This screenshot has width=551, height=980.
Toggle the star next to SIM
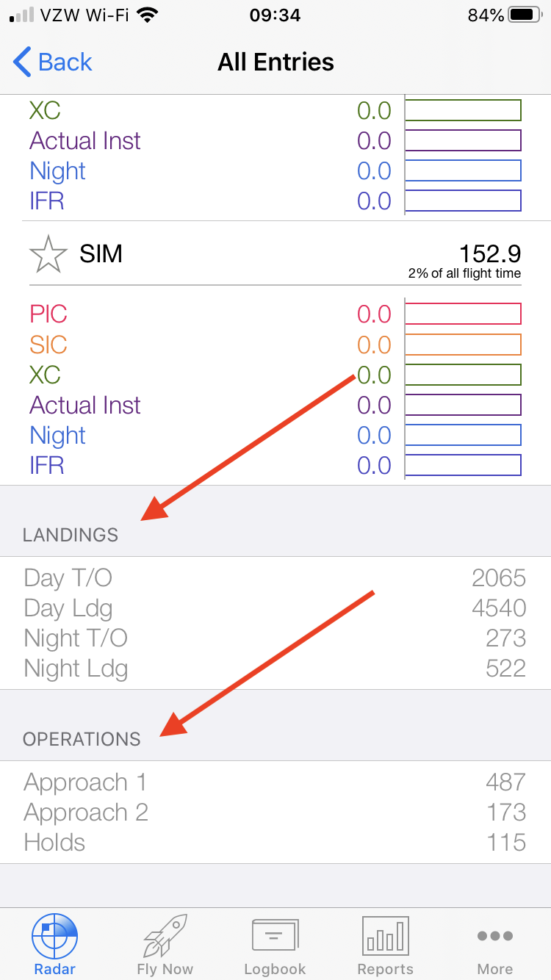(x=48, y=254)
